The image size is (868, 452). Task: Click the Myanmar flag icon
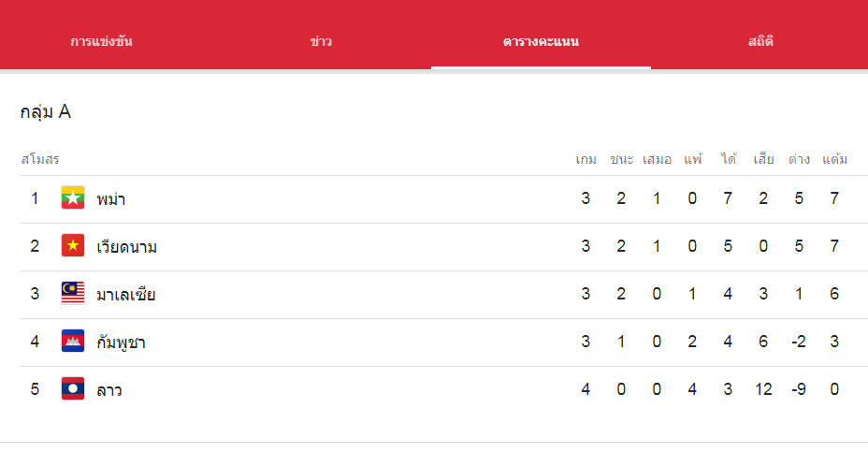point(73,197)
